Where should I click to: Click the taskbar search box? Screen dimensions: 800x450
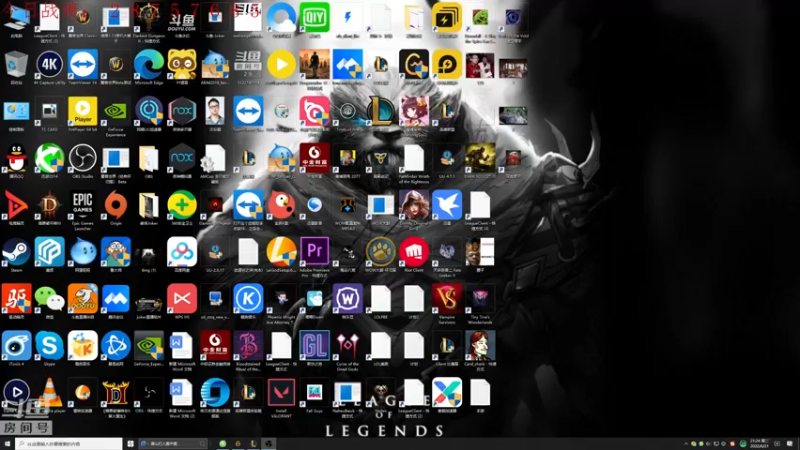coord(68,443)
